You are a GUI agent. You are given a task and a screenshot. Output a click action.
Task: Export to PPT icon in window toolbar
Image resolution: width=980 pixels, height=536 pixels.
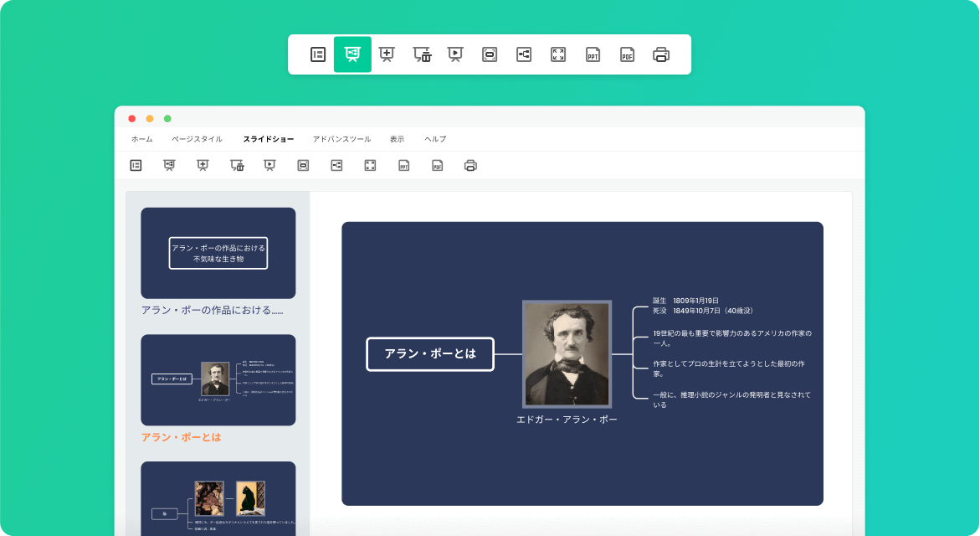pyautogui.click(x=403, y=165)
